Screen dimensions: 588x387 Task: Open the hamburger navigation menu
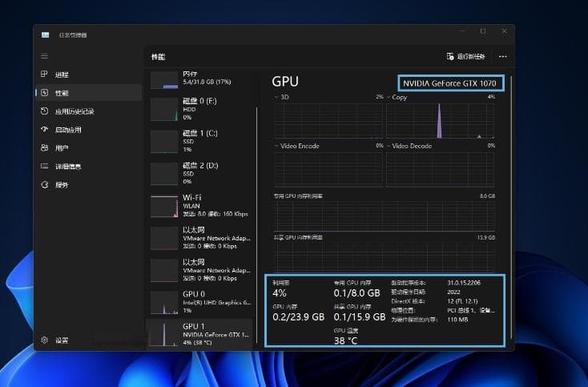pyautogui.click(x=45, y=57)
